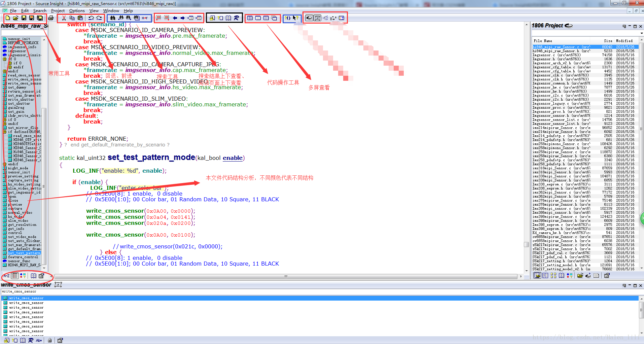Open the Options menu
The width and height of the screenshot is (644, 344).
[x=77, y=11]
